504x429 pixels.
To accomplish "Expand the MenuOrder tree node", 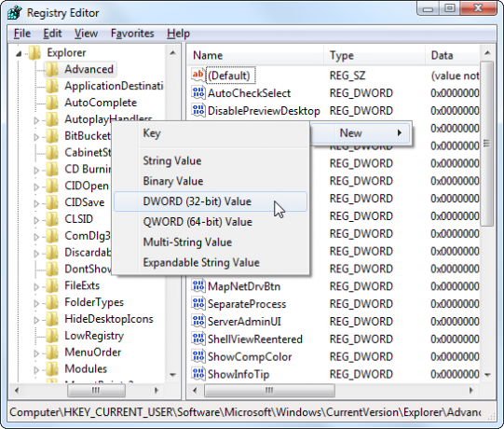I will tap(36, 353).
